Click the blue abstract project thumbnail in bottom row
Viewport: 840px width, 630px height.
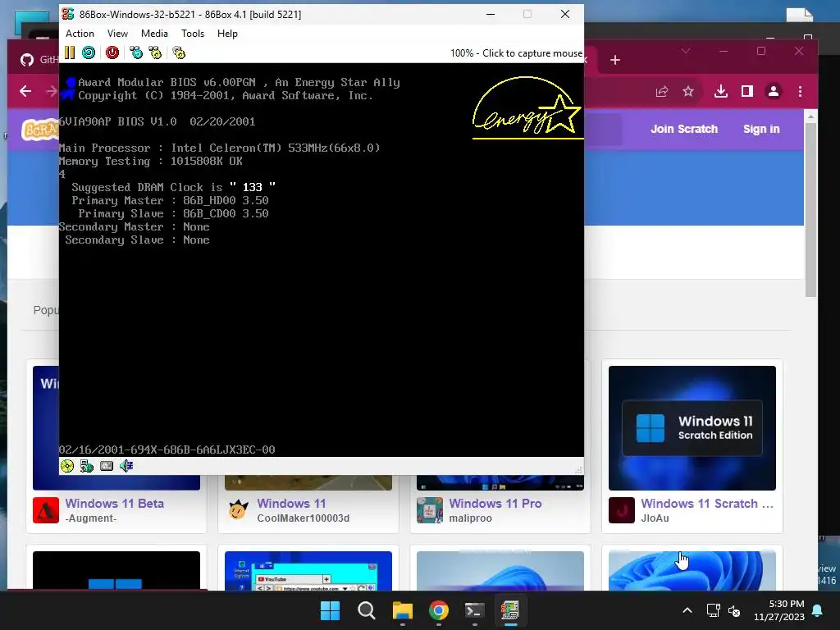pyautogui.click(x=692, y=571)
